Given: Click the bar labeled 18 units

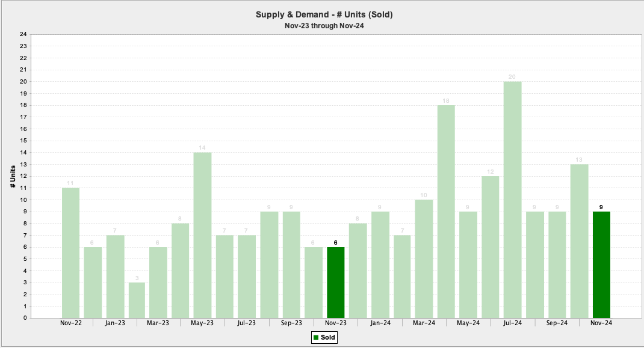Looking at the screenshot, I should (x=446, y=212).
